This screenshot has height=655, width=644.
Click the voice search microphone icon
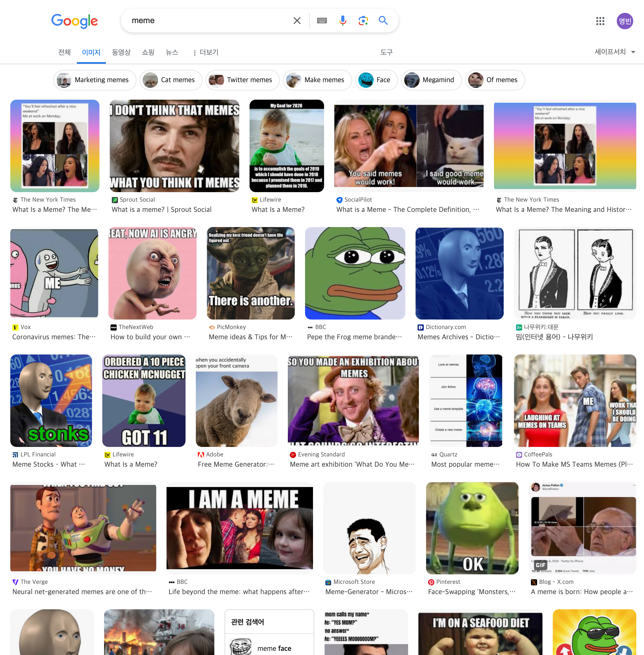click(342, 21)
